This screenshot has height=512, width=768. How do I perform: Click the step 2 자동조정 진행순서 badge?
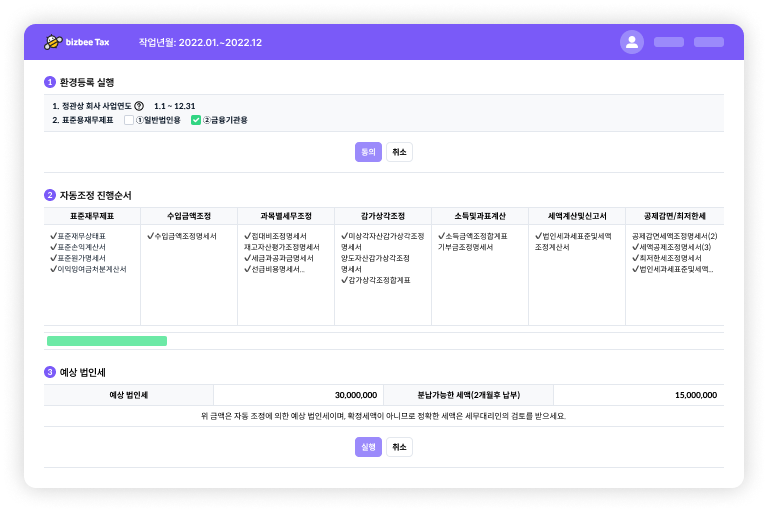click(49, 195)
